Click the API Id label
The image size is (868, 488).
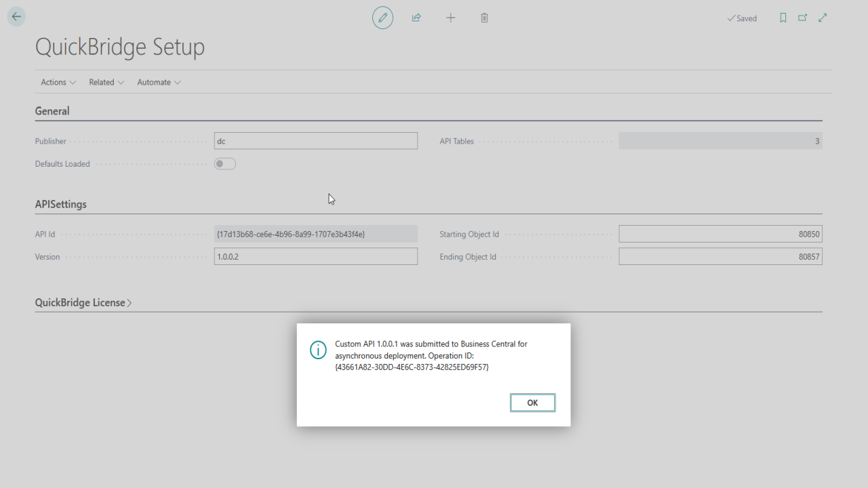45,234
